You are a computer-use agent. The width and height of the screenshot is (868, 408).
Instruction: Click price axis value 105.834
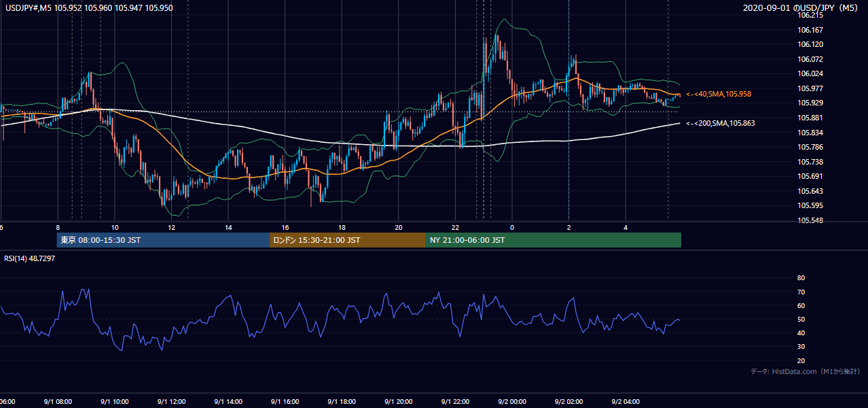point(810,133)
